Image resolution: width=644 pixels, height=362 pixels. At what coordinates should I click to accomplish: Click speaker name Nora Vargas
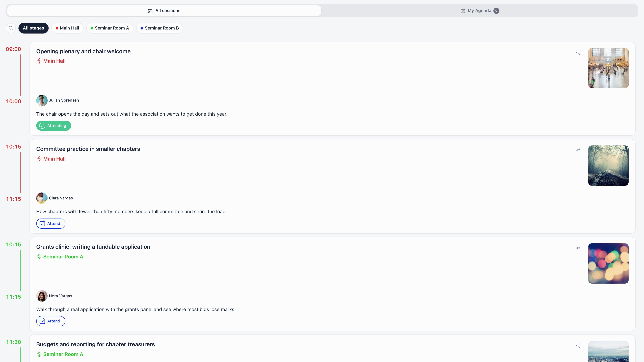point(61,296)
